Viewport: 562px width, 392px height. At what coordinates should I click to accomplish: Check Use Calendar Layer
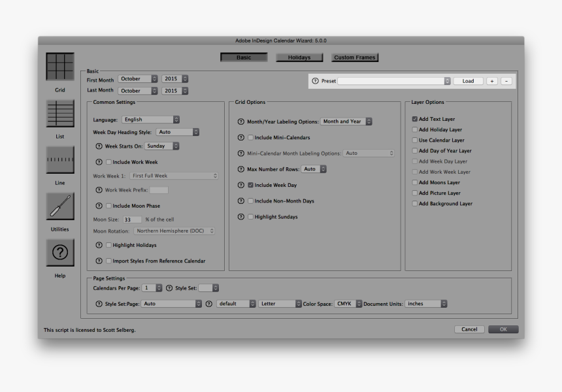click(x=415, y=140)
